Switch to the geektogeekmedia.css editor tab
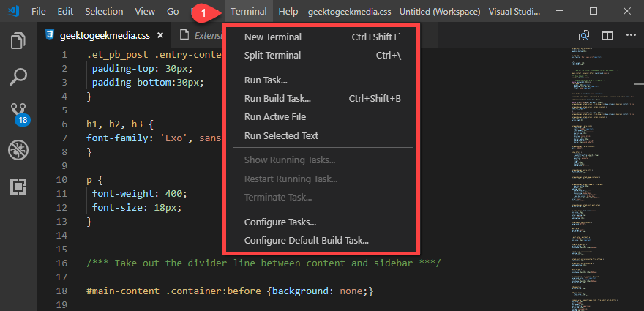This screenshot has height=311, width=644. pyautogui.click(x=105, y=35)
